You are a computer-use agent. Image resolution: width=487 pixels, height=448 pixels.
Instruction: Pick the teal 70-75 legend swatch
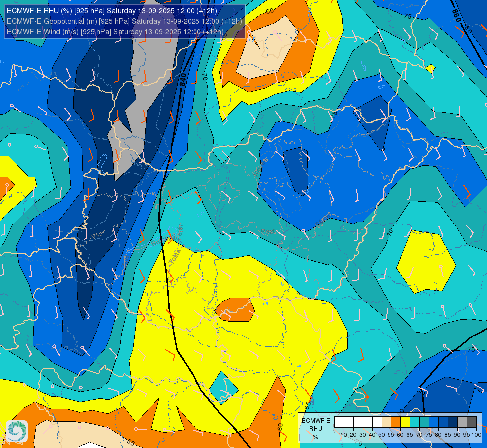(x=424, y=422)
